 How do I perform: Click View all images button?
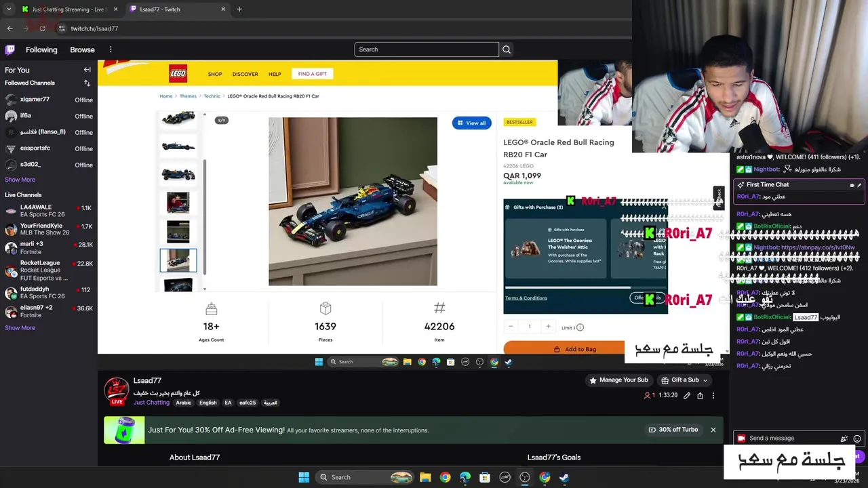click(x=471, y=123)
